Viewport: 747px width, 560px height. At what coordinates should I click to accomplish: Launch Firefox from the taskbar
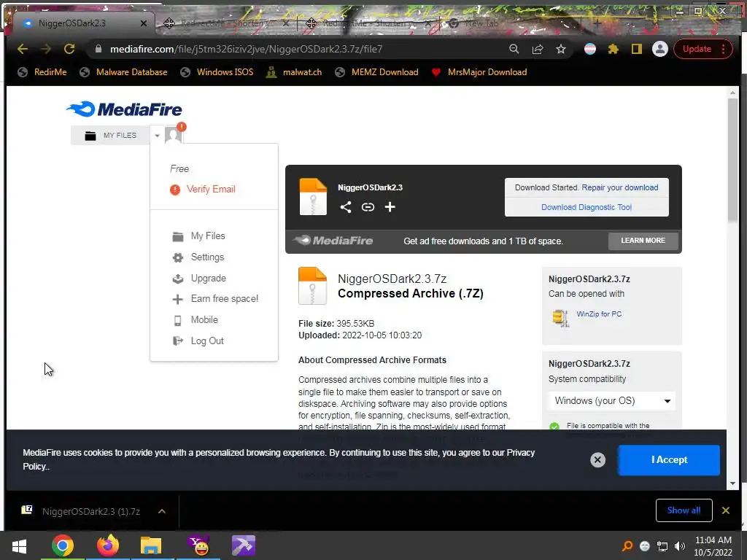pos(108,545)
